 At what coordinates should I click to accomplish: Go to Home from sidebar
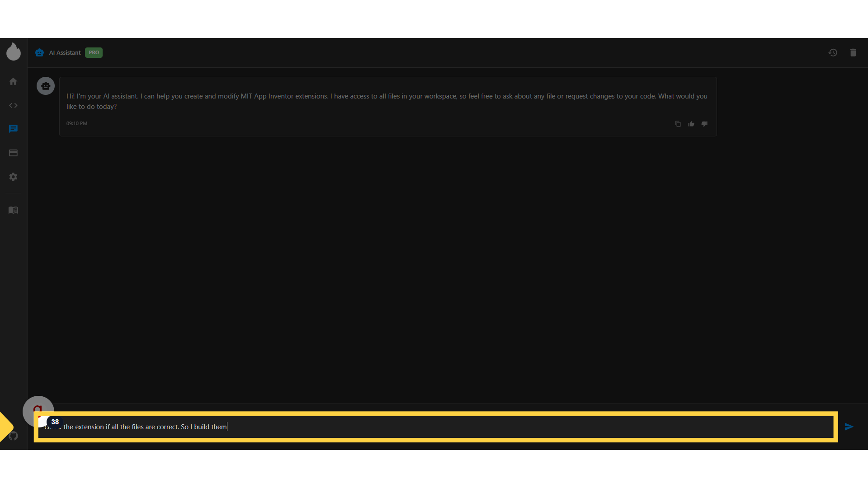pos(13,81)
